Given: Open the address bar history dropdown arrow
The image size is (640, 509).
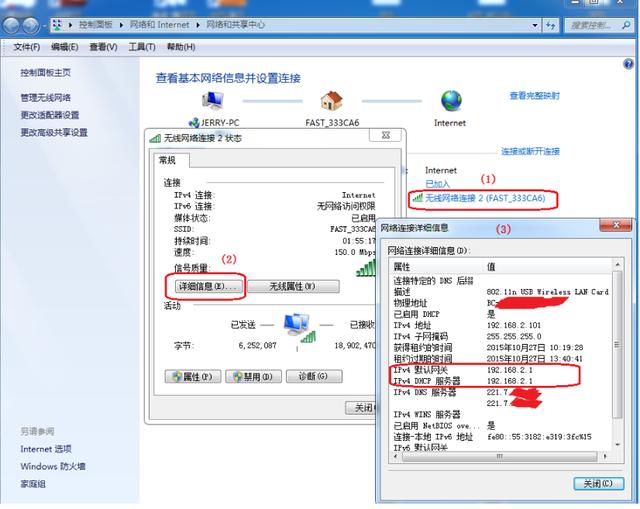Looking at the screenshot, I should (535, 25).
